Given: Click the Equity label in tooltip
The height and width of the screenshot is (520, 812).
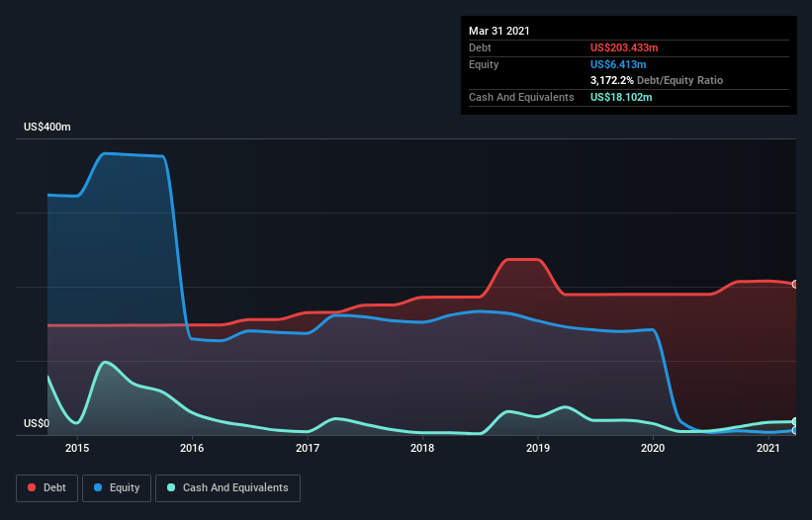Looking at the screenshot, I should coord(484,64).
